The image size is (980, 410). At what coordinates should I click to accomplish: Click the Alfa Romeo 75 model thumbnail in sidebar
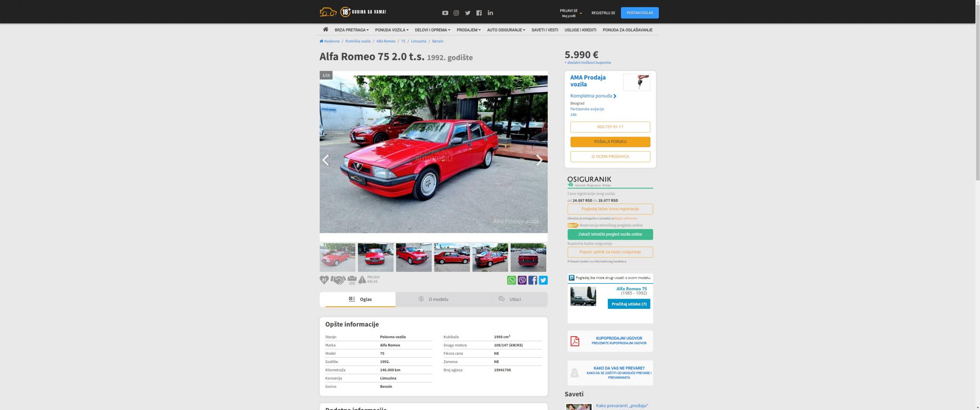click(x=583, y=296)
